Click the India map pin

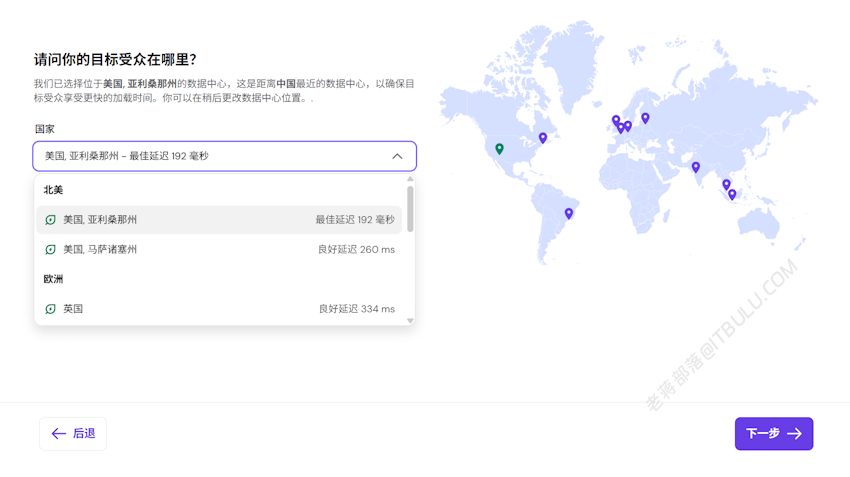696,167
